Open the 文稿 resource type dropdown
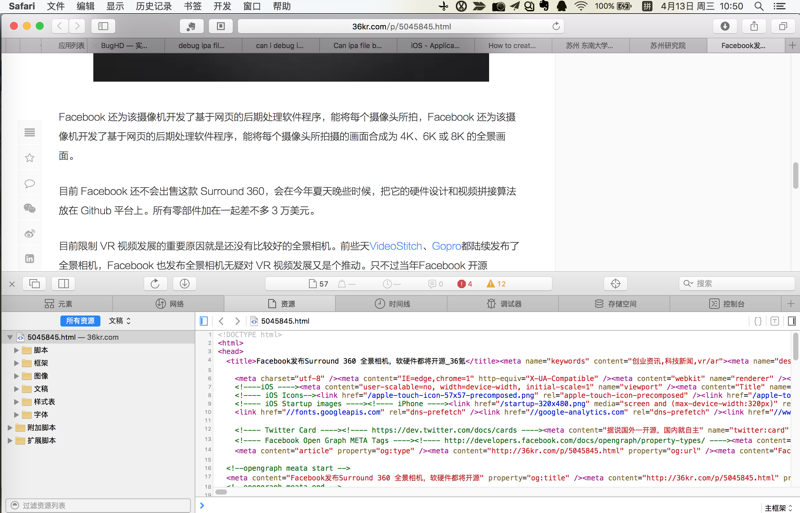 point(120,321)
